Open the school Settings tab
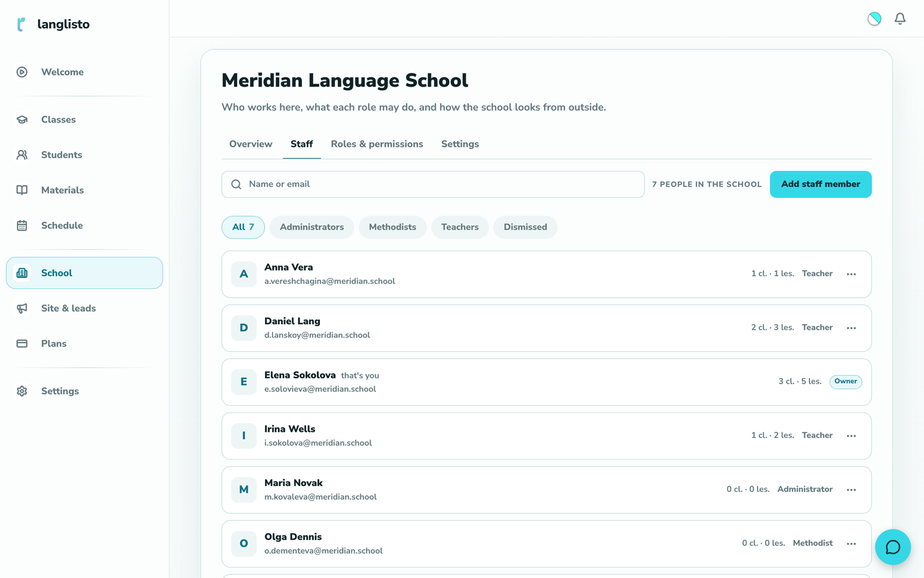The width and height of the screenshot is (924, 578). (460, 144)
